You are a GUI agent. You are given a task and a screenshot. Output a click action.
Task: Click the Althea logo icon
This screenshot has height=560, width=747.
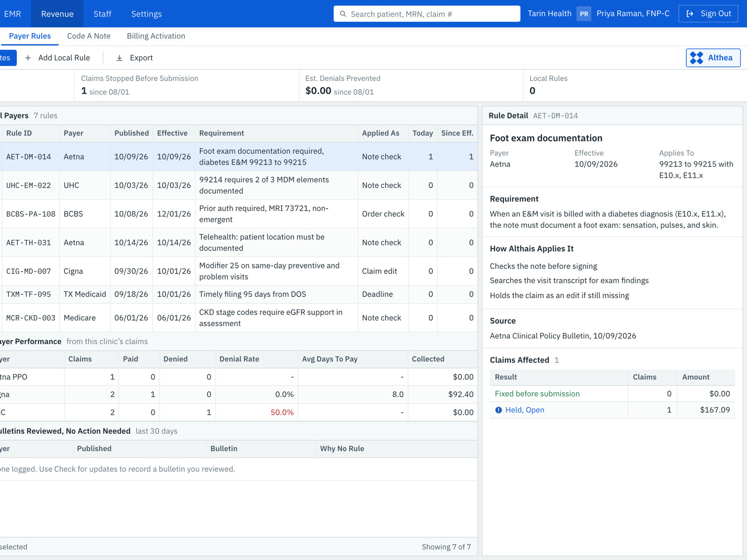697,58
